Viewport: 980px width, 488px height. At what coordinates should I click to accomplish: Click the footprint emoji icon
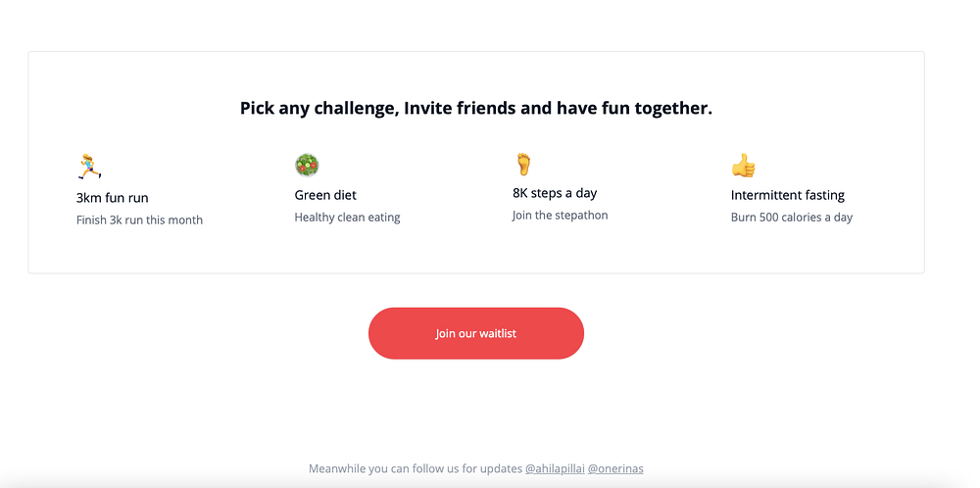[523, 164]
